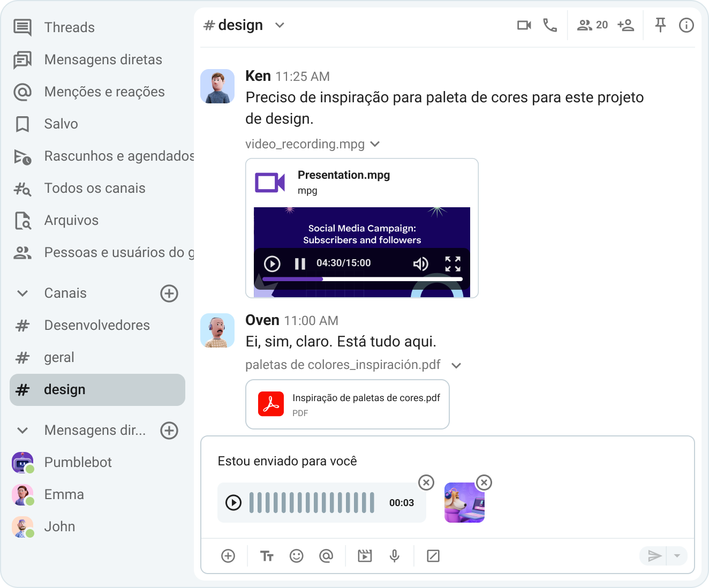Click the microphone voice message icon
This screenshot has width=709, height=588.
pos(395,556)
